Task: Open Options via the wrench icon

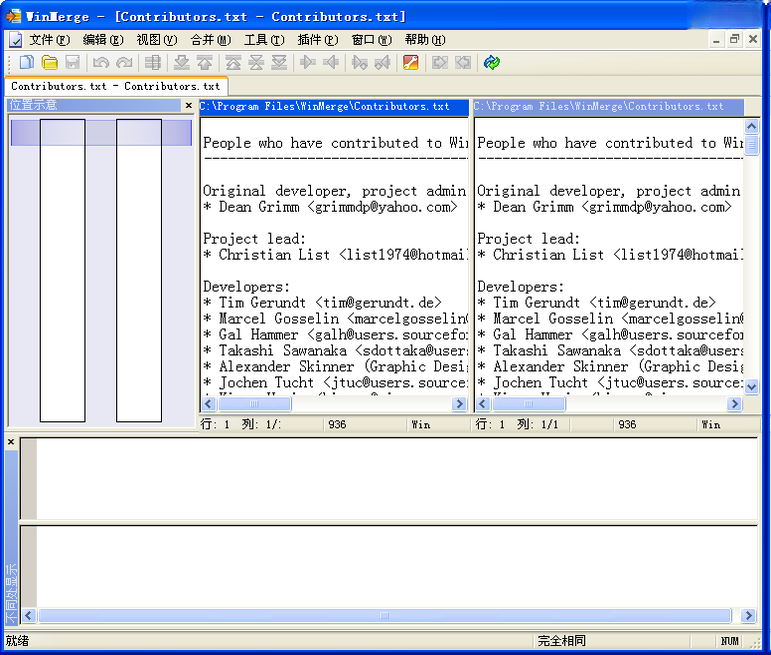Action: click(x=411, y=62)
